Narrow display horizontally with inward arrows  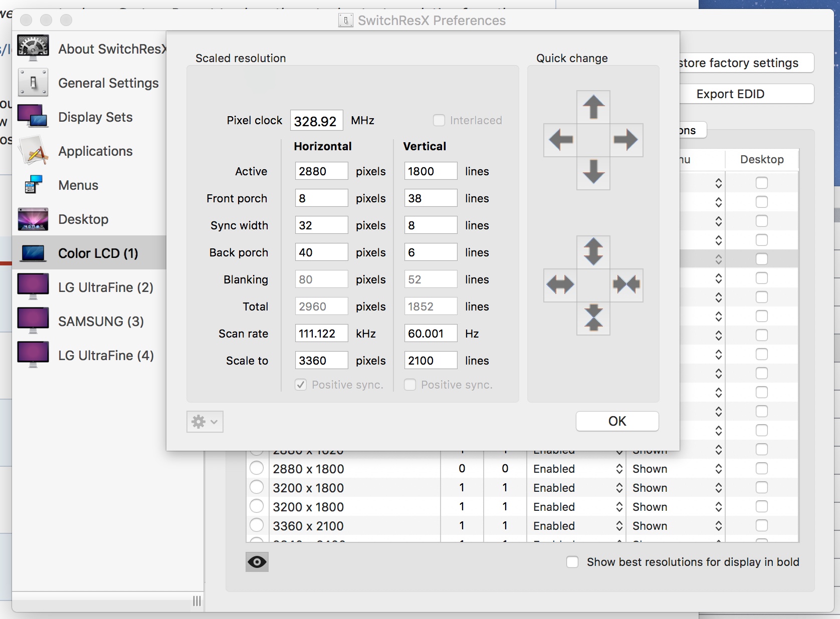626,285
